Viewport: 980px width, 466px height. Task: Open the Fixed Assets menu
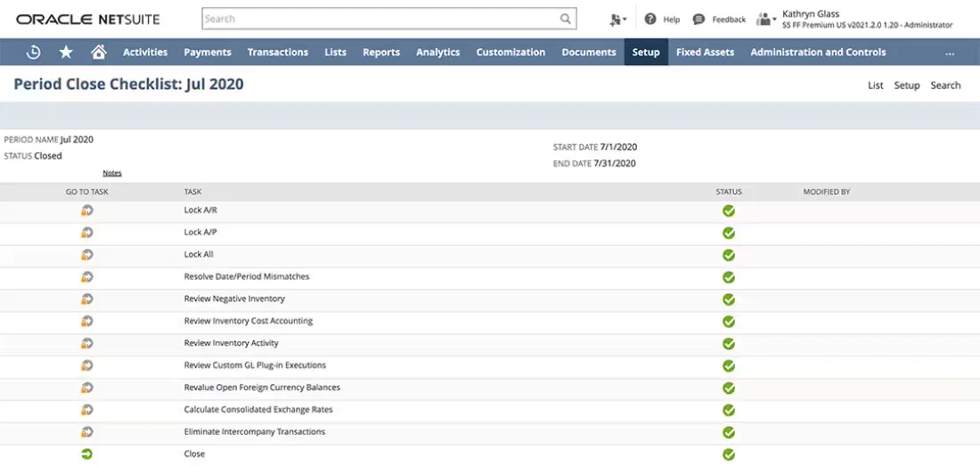tap(705, 53)
